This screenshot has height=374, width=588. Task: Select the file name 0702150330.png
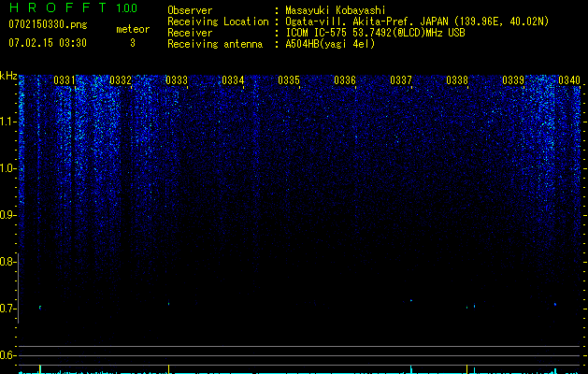(x=48, y=25)
